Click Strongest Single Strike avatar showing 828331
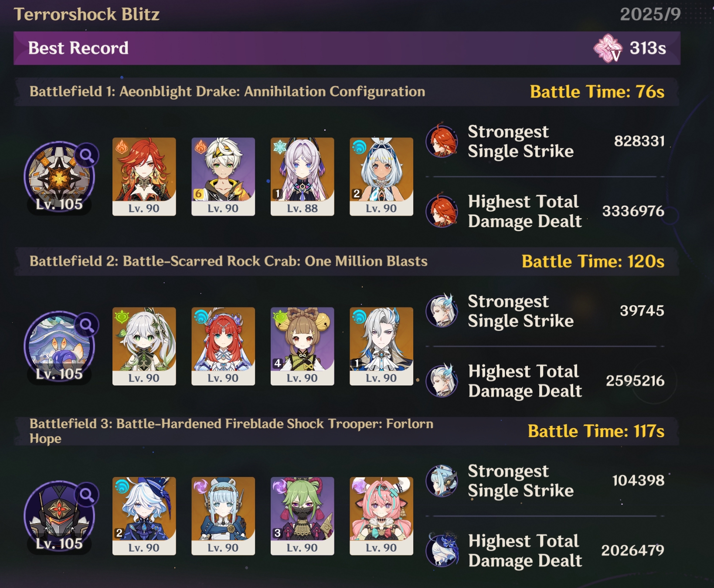Viewport: 714px width, 588px height. (442, 141)
